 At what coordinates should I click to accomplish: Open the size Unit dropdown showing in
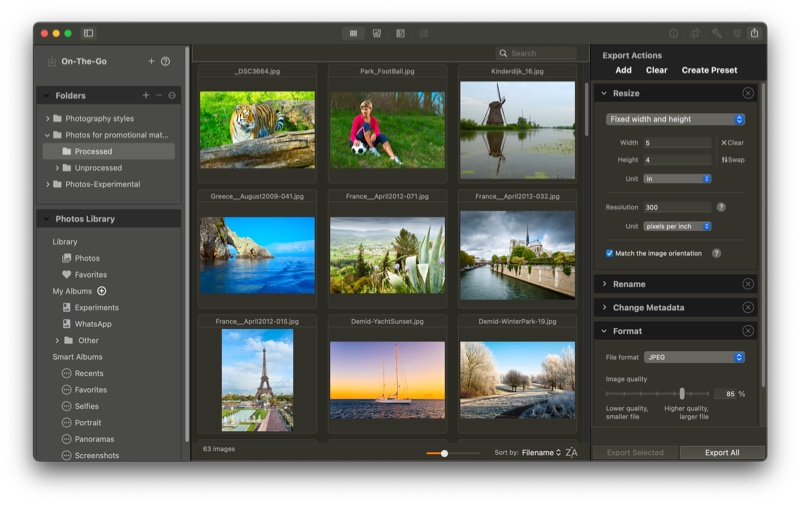(677, 179)
